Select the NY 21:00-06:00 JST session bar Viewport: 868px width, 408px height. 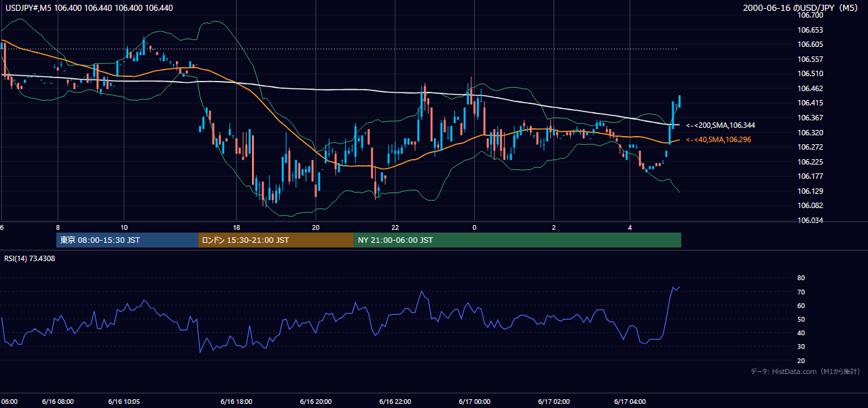tap(518, 240)
